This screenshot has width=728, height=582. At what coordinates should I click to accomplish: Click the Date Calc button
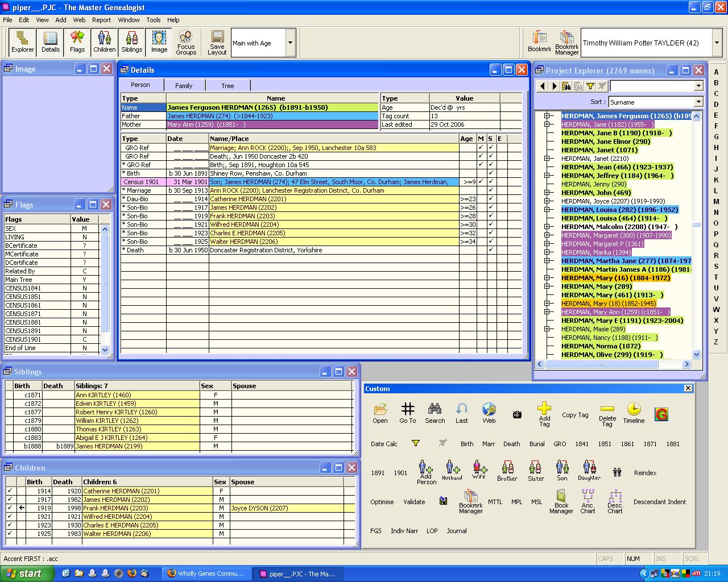pyautogui.click(x=384, y=444)
